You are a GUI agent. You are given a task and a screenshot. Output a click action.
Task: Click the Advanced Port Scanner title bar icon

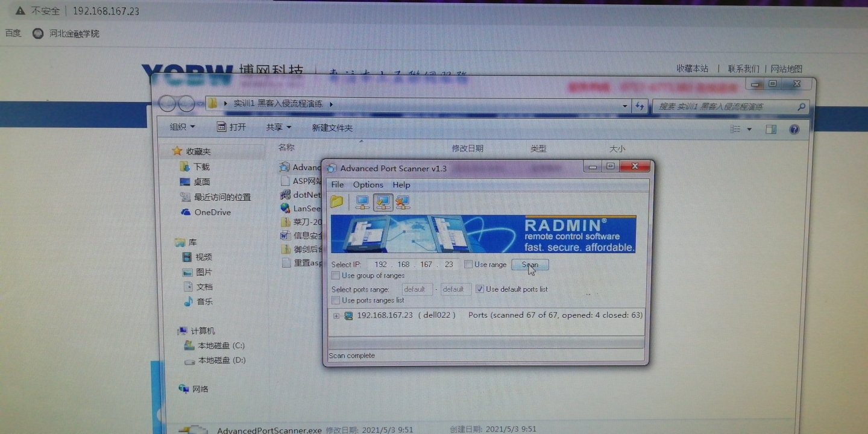(x=332, y=168)
